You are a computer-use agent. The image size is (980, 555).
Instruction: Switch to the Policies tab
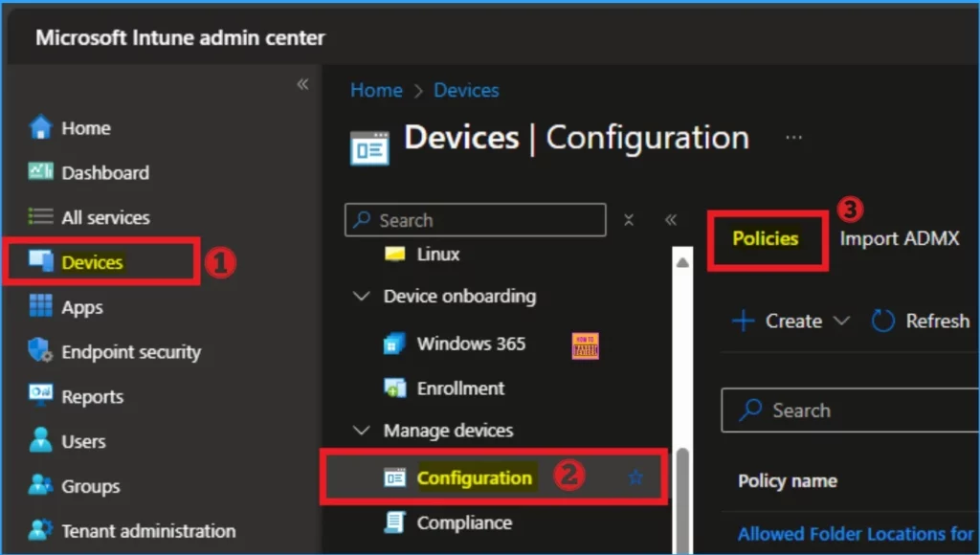point(766,239)
